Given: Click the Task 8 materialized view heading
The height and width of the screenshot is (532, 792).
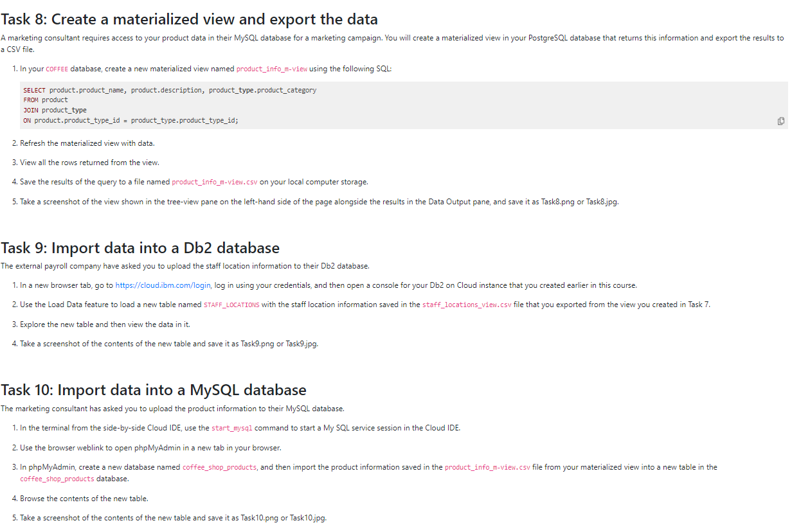Looking at the screenshot, I should (x=189, y=19).
